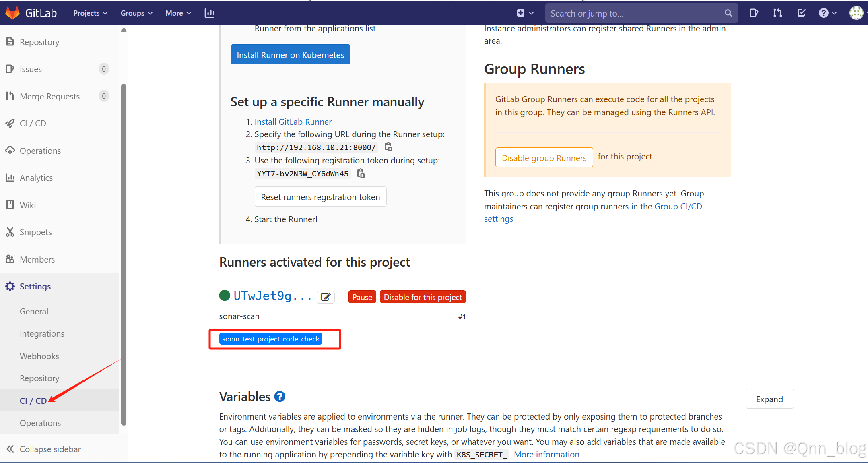The image size is (868, 463).
Task: Open the analytics chart icon in navbar
Action: [209, 13]
